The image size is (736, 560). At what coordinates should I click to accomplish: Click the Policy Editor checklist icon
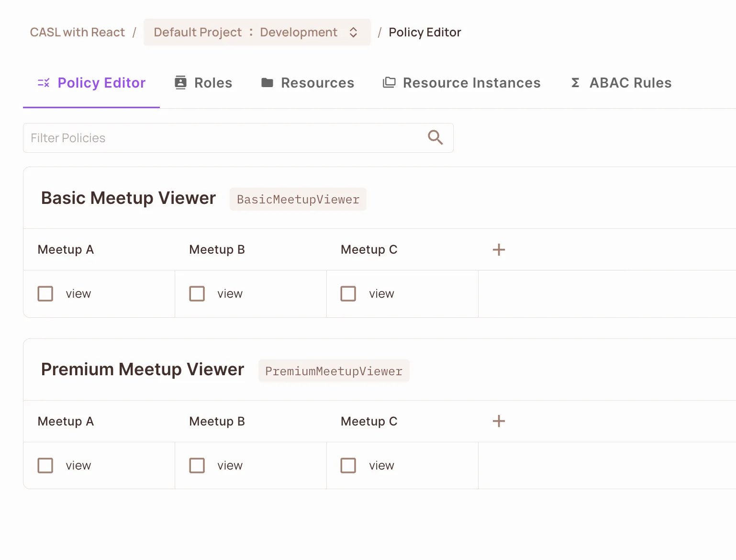pyautogui.click(x=44, y=83)
